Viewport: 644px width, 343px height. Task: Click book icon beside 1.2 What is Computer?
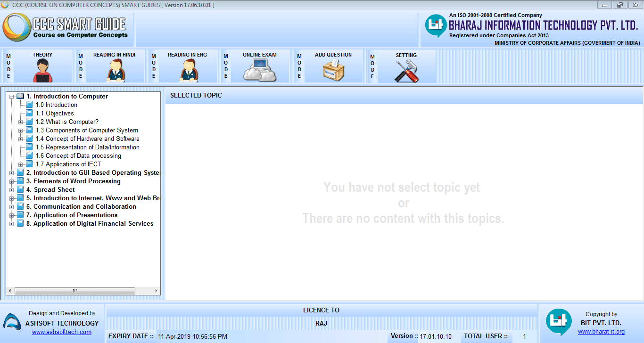(29, 122)
